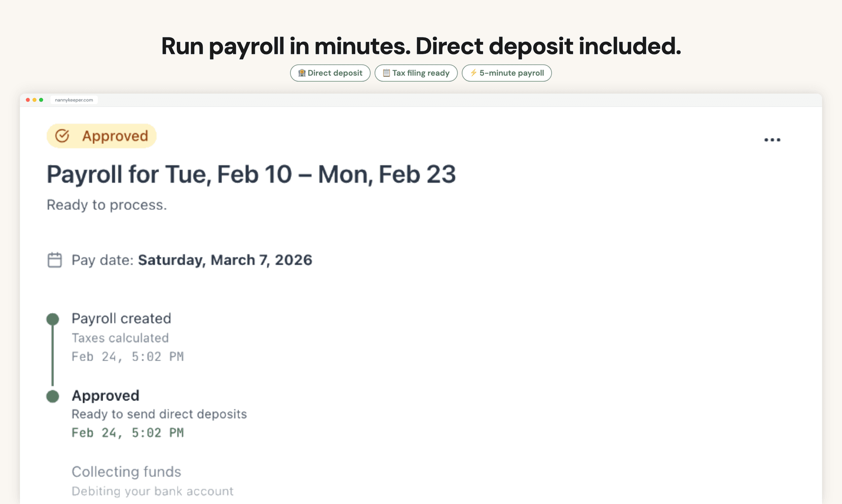Click the nannykeeper.com address bar
Viewport: 842px width, 504px height.
pos(74,100)
